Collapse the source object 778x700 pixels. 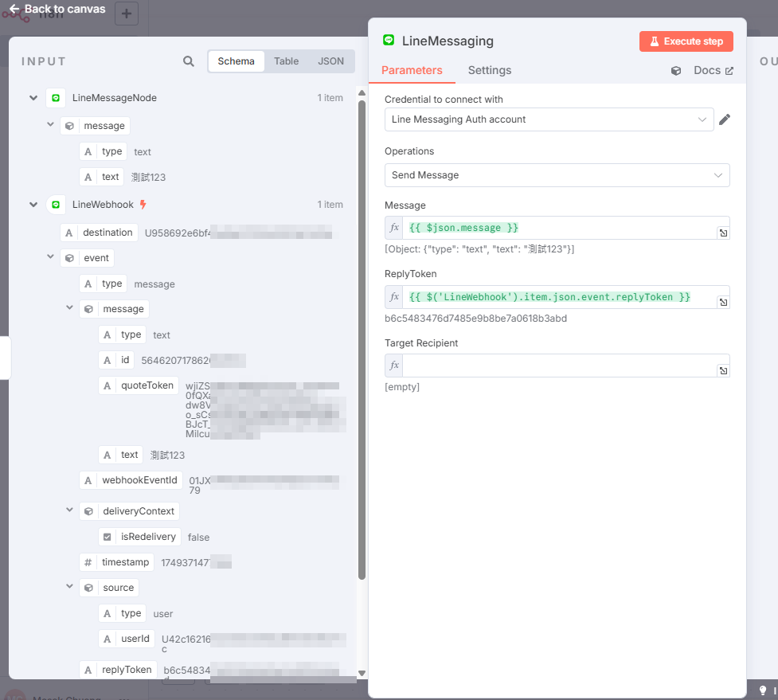(x=69, y=586)
